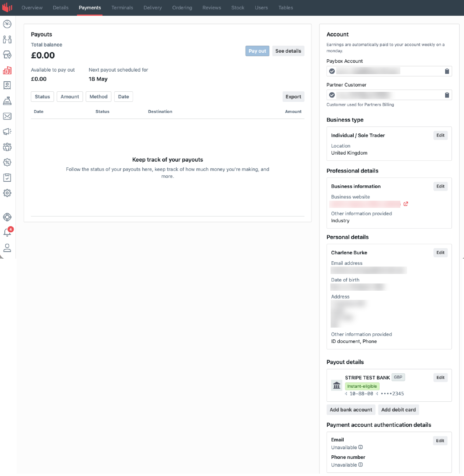The height and width of the screenshot is (476, 464).
Task: Click the Paybox Account field
Action: [389, 71]
